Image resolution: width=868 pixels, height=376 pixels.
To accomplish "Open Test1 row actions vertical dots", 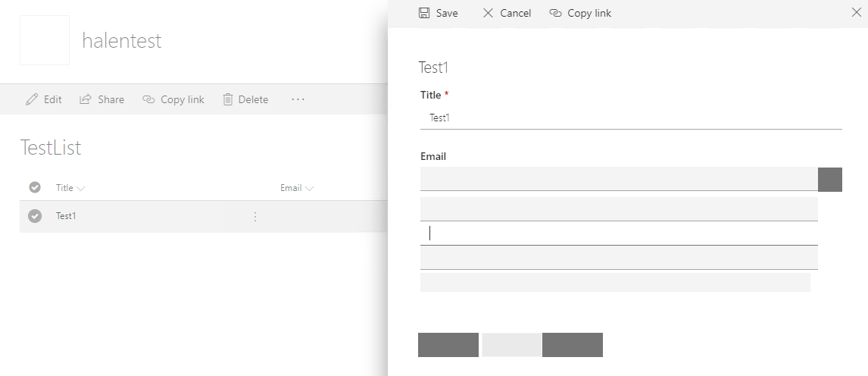I will pos(255,217).
